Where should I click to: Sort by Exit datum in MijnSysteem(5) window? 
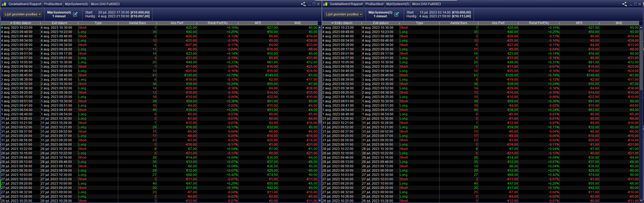coord(381,23)
